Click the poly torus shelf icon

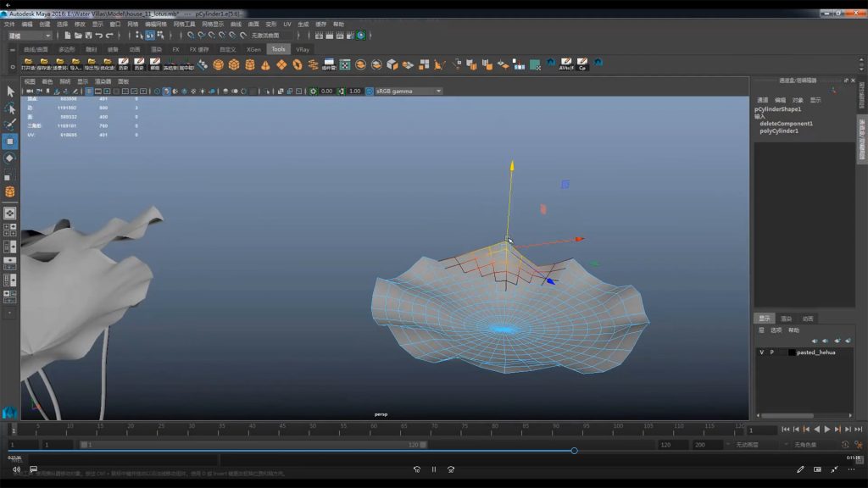click(298, 64)
